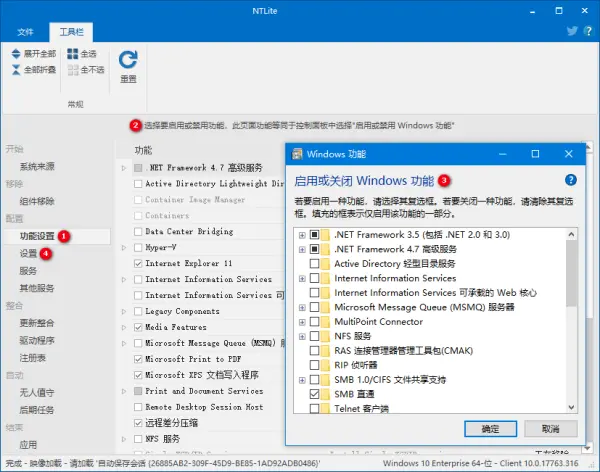Click folder icon beside Microsoft Message Queue (MSMQ) 服务器
Screen dimensions: 600x472
[x=325, y=307]
